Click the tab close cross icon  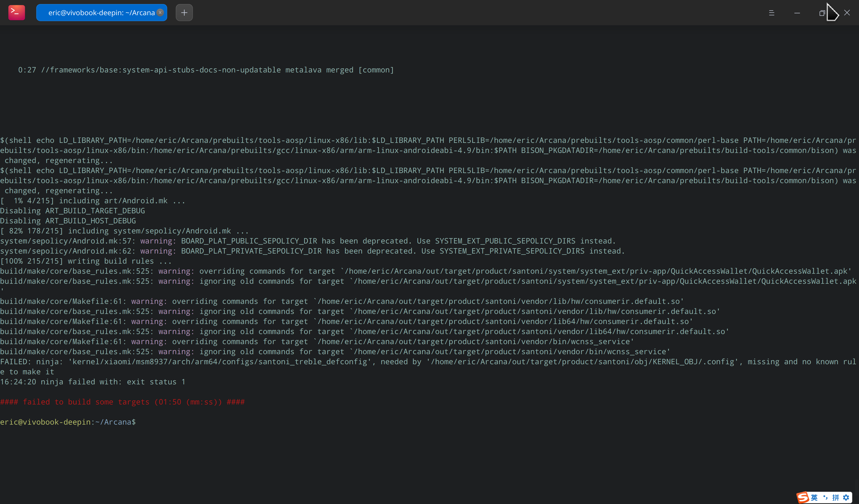coord(160,13)
